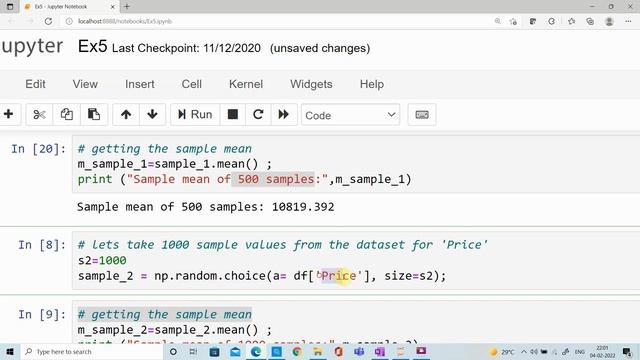Show hidden system tray icons chevron

click(524, 351)
